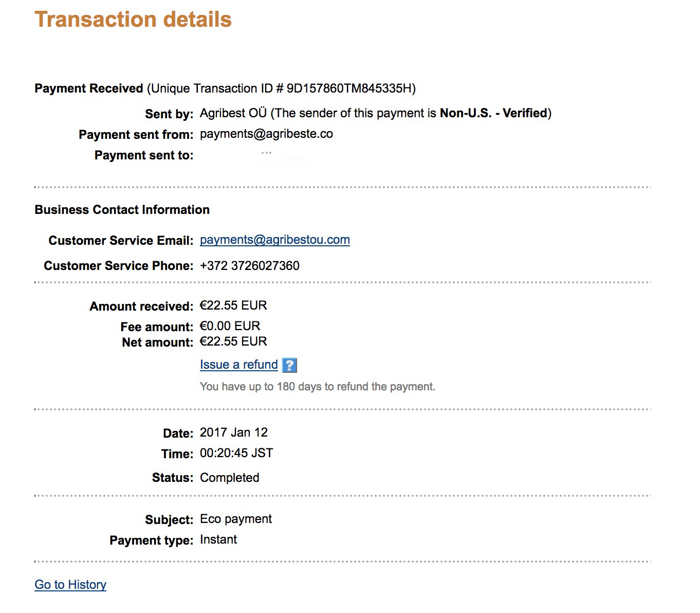Click the time 00:20:45 JST

click(236, 453)
